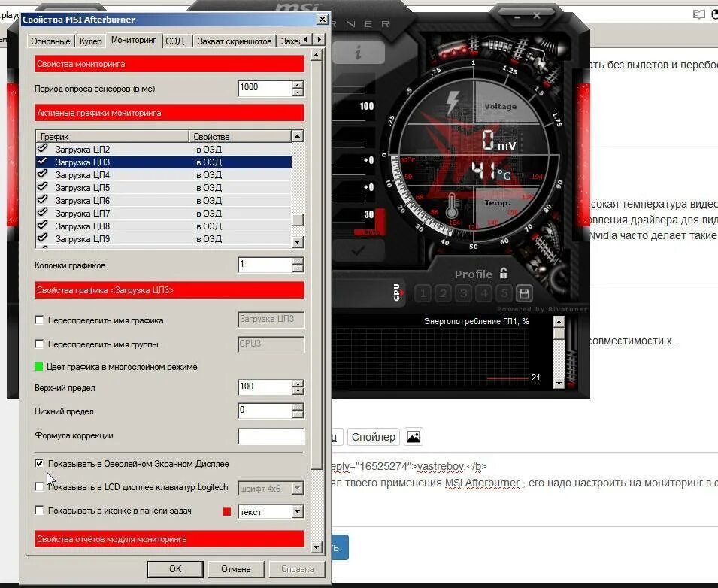The width and height of the screenshot is (718, 588).
Task: Select profile slot 2 in Afterburner
Action: click(x=444, y=293)
